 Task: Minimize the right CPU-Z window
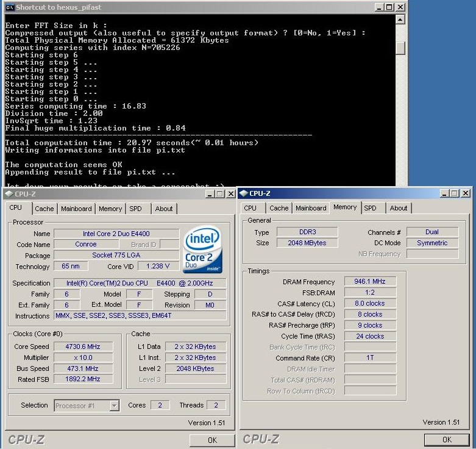[x=444, y=193]
